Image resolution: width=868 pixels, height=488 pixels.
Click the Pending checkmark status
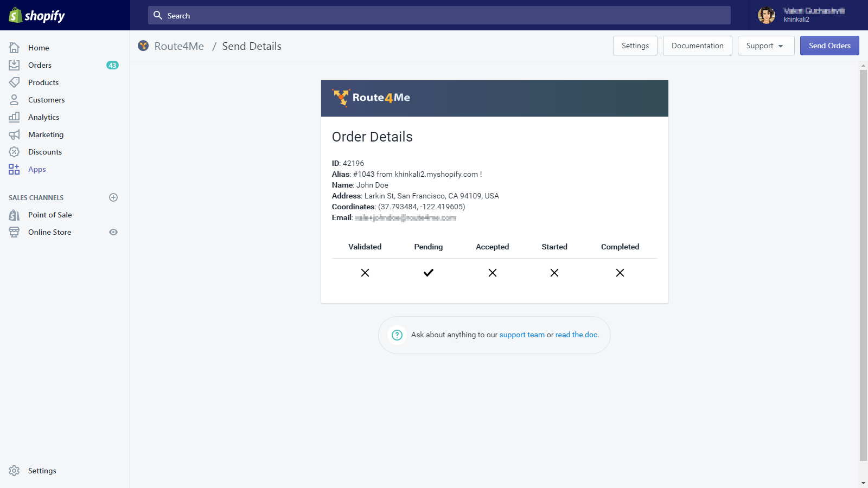pyautogui.click(x=429, y=273)
